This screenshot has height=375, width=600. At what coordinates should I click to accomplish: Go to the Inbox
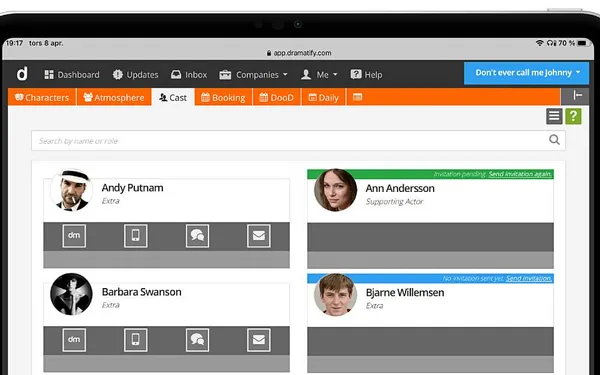pyautogui.click(x=189, y=75)
